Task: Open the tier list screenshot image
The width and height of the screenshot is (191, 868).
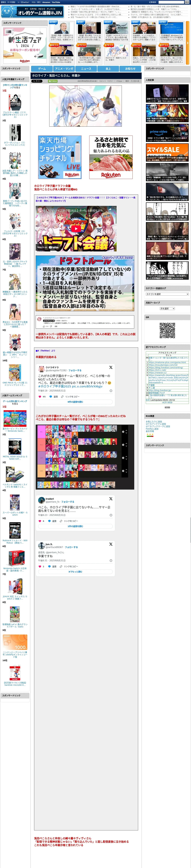Action: click(85, 457)
